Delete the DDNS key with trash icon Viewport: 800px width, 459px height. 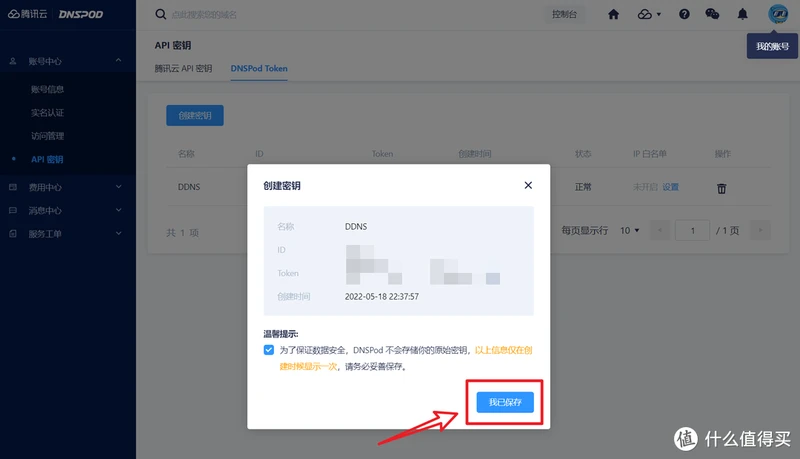721,188
